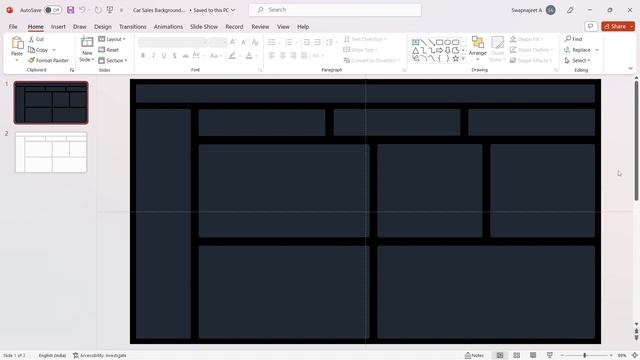Select Normal view in status bar
640x360 pixels.
[x=500, y=356]
